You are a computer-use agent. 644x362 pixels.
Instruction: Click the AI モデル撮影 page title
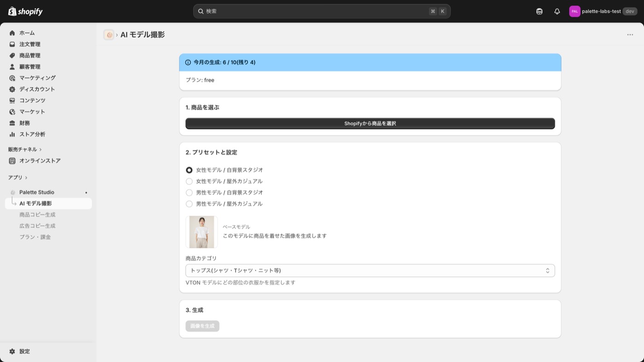click(x=143, y=35)
